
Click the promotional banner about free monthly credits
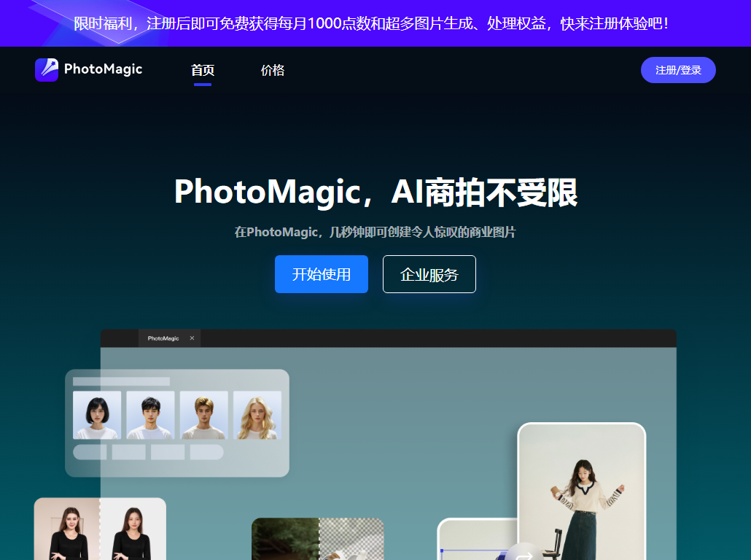(375, 23)
